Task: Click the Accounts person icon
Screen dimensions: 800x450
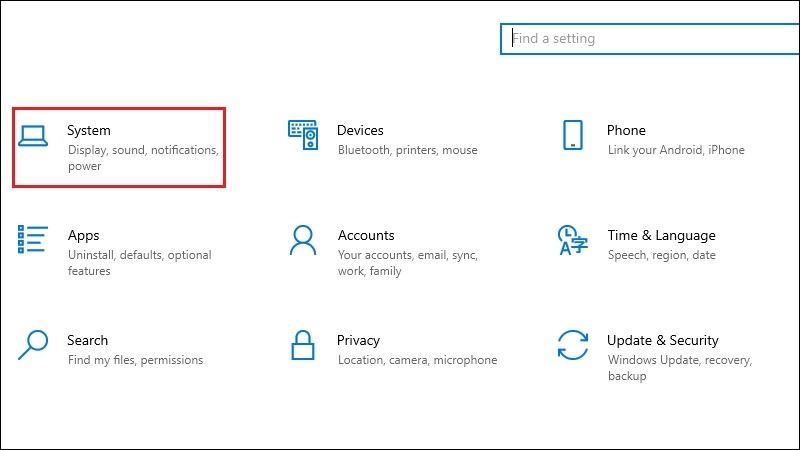Action: [x=303, y=240]
